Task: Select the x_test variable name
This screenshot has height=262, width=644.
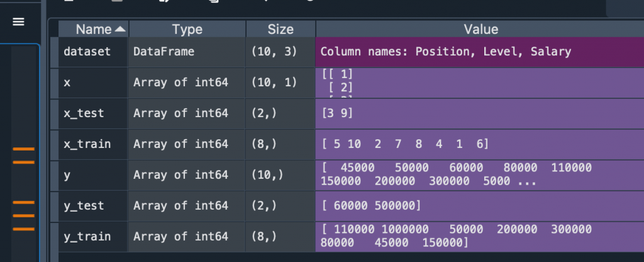Action: [x=84, y=113]
